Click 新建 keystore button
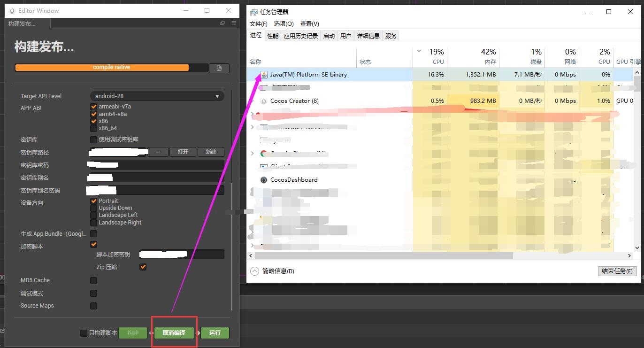 211,152
